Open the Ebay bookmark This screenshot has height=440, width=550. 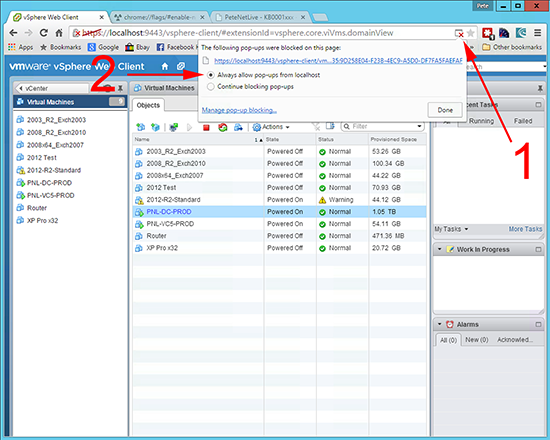coord(138,47)
